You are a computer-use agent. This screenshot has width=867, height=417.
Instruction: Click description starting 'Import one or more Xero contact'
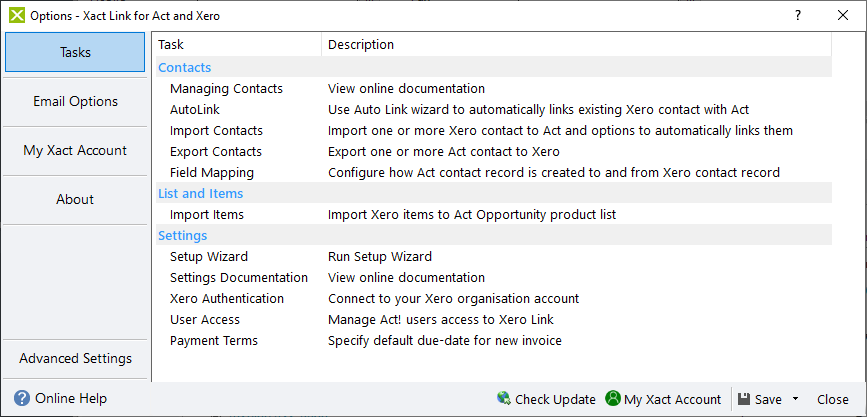click(x=561, y=131)
